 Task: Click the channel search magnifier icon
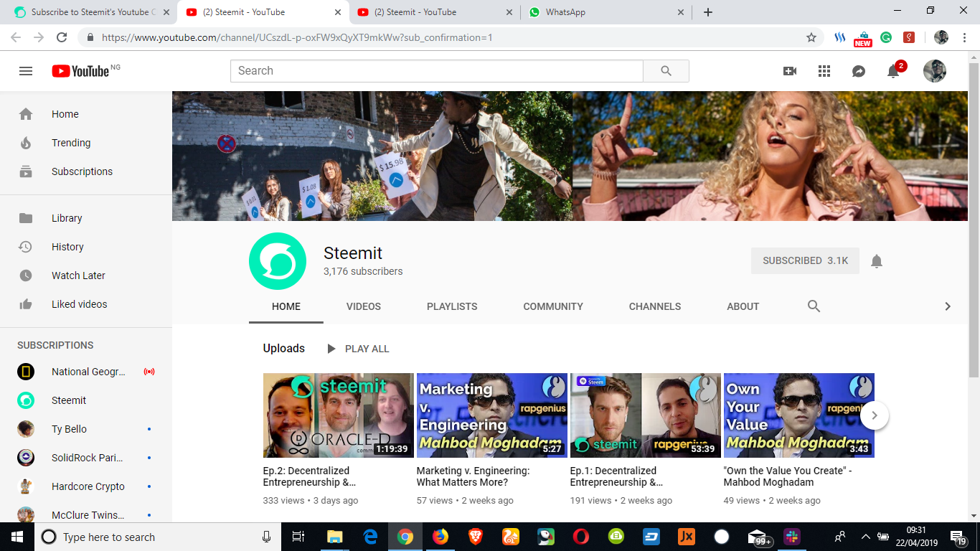coord(814,306)
